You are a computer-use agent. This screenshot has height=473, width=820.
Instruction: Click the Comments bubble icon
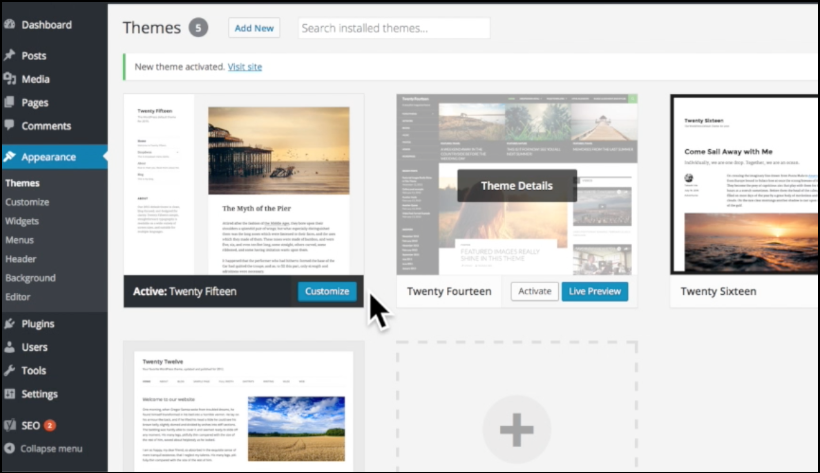[9, 125]
